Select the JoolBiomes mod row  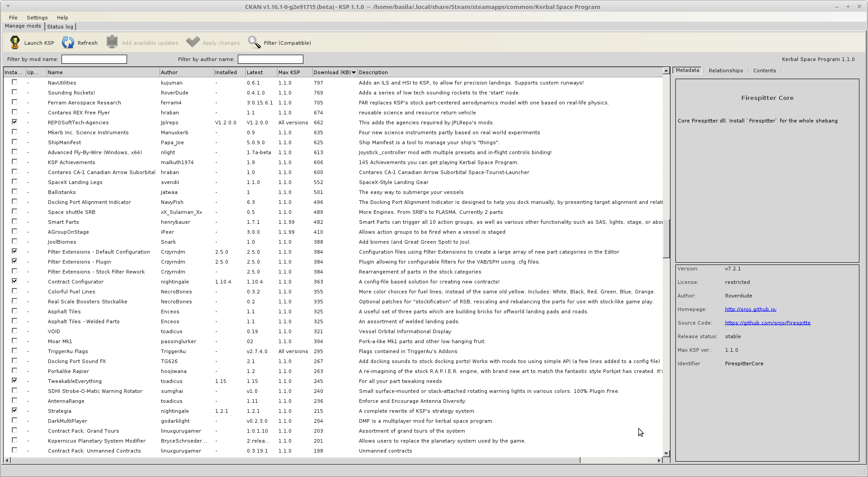(x=333, y=242)
